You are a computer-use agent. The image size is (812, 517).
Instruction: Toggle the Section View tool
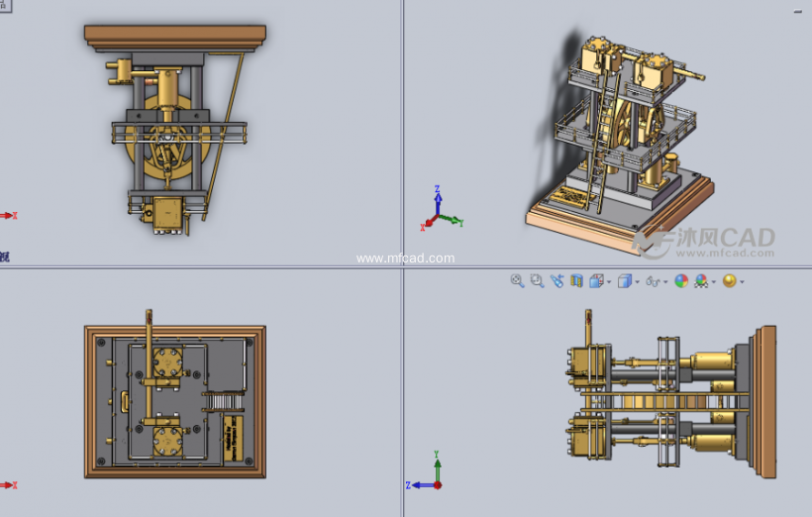[577, 281]
